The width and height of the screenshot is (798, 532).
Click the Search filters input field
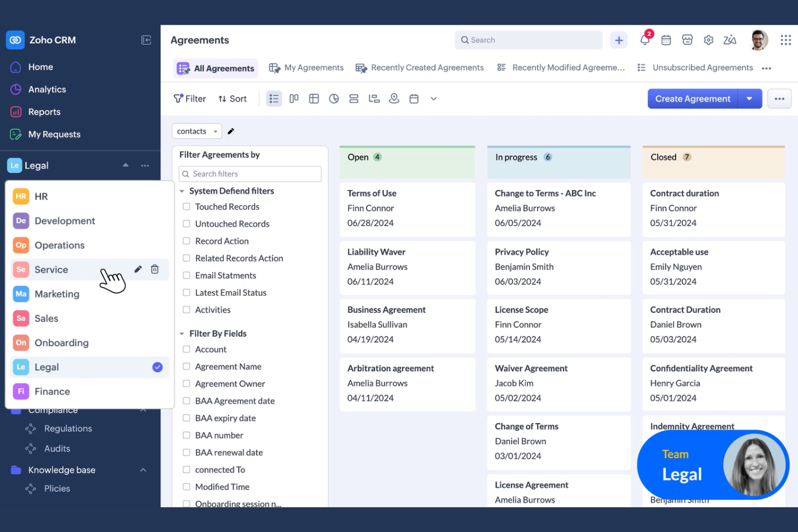coord(250,174)
